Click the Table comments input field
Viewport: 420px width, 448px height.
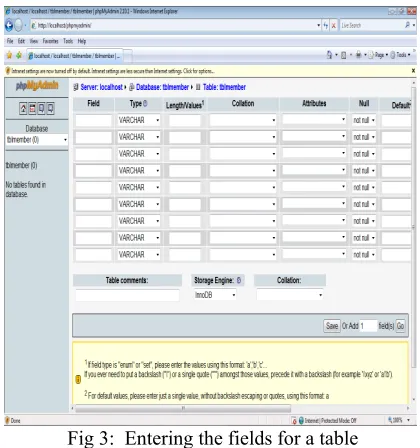click(x=127, y=295)
